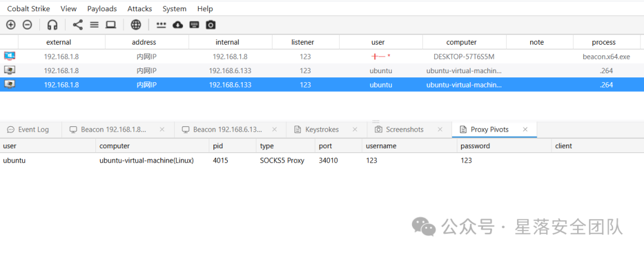Switch to session table view list icon

coord(94,25)
